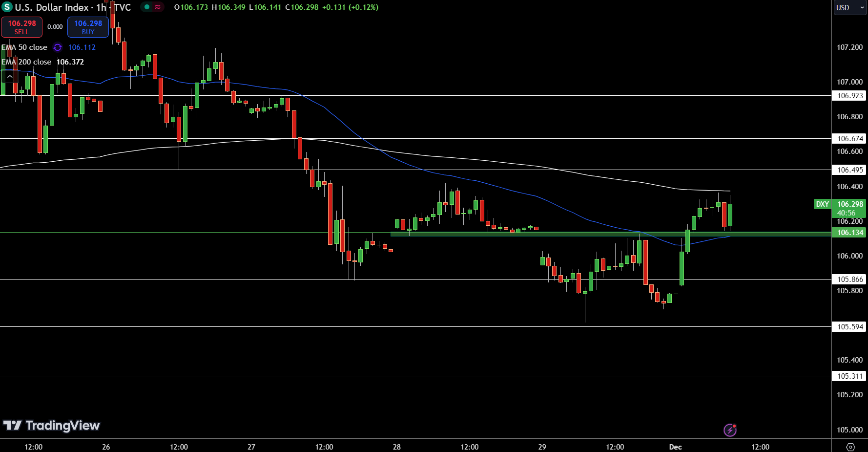
Task: Select the EMA 200 close legend label
Action: click(x=26, y=62)
